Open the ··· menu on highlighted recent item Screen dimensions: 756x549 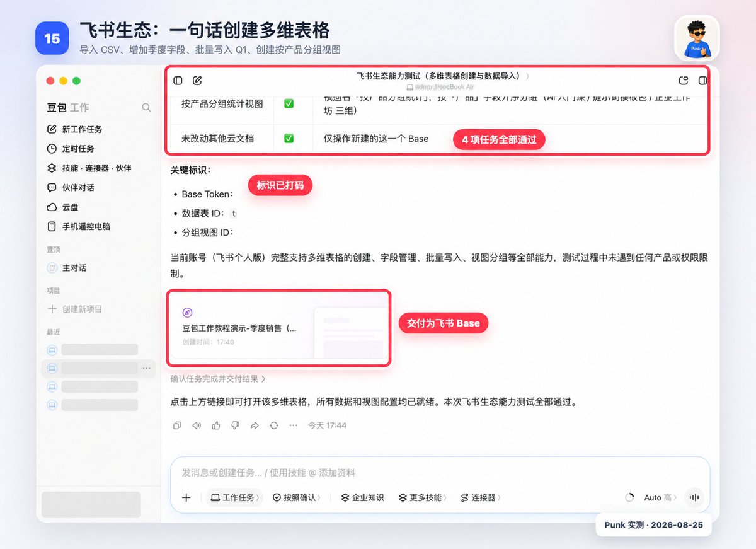coord(147,368)
